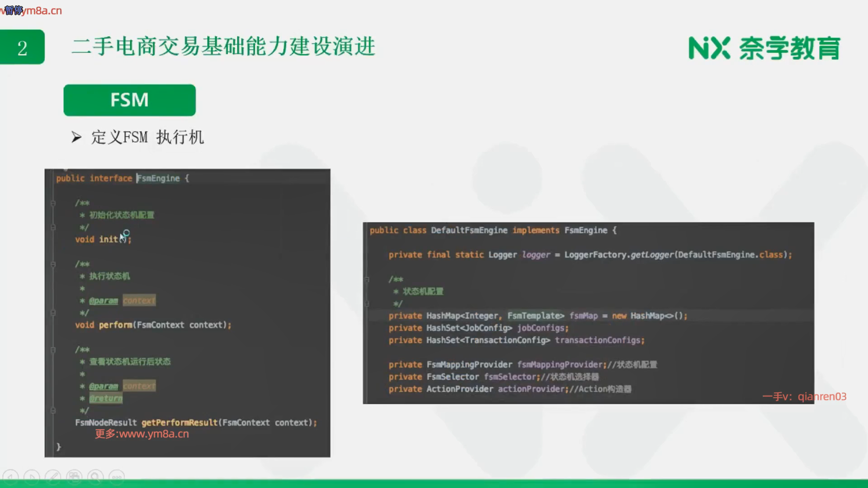Open the pen and laser pointer tools
This screenshot has width=868, height=488.
click(53, 477)
